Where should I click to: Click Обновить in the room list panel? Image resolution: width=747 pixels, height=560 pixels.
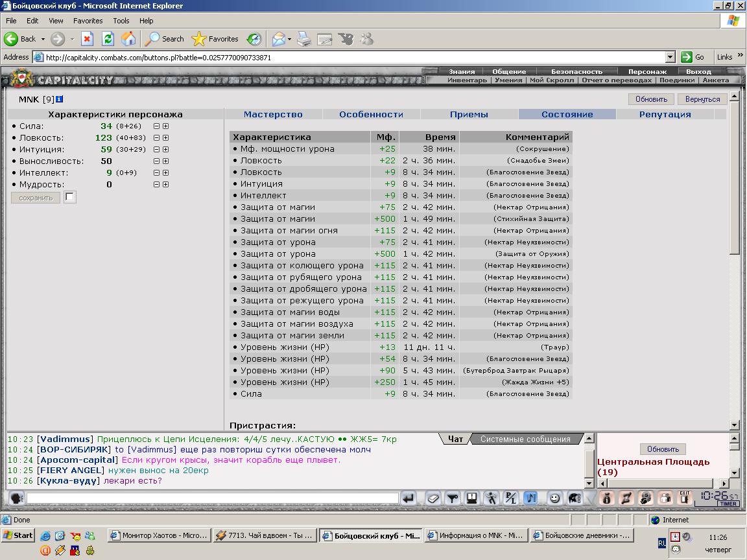pyautogui.click(x=663, y=449)
